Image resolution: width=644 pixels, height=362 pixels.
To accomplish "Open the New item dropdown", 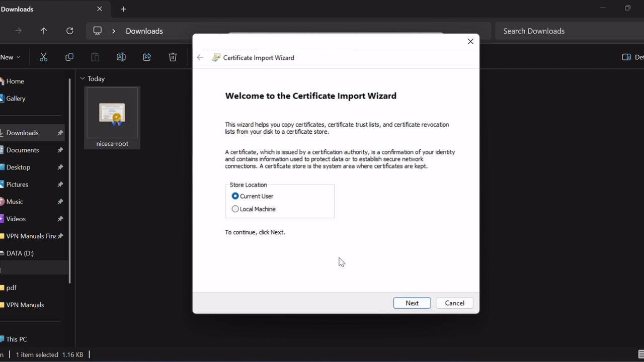I will click(9, 57).
